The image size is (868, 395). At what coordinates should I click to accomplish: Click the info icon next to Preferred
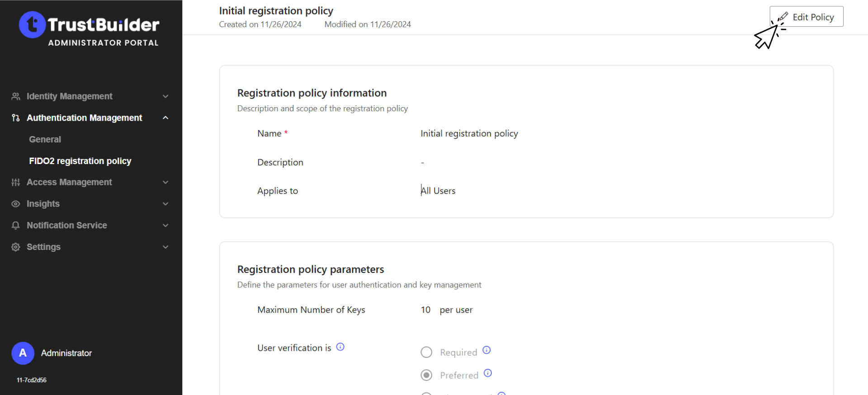point(488,373)
